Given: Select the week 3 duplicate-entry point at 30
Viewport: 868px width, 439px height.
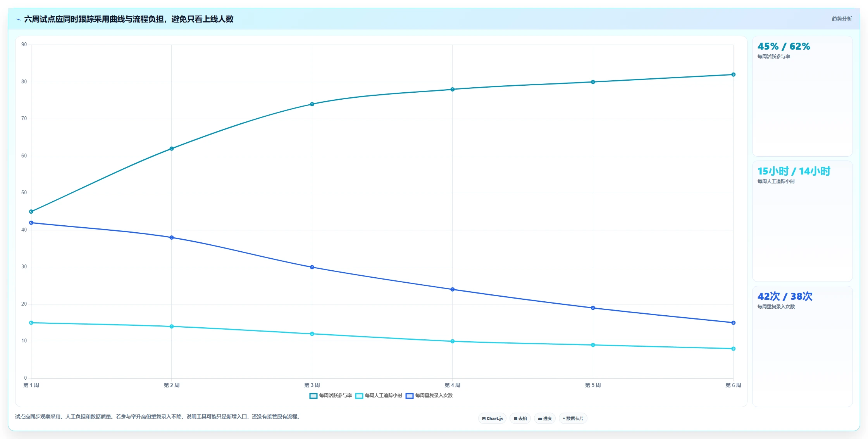Looking at the screenshot, I should coord(312,267).
